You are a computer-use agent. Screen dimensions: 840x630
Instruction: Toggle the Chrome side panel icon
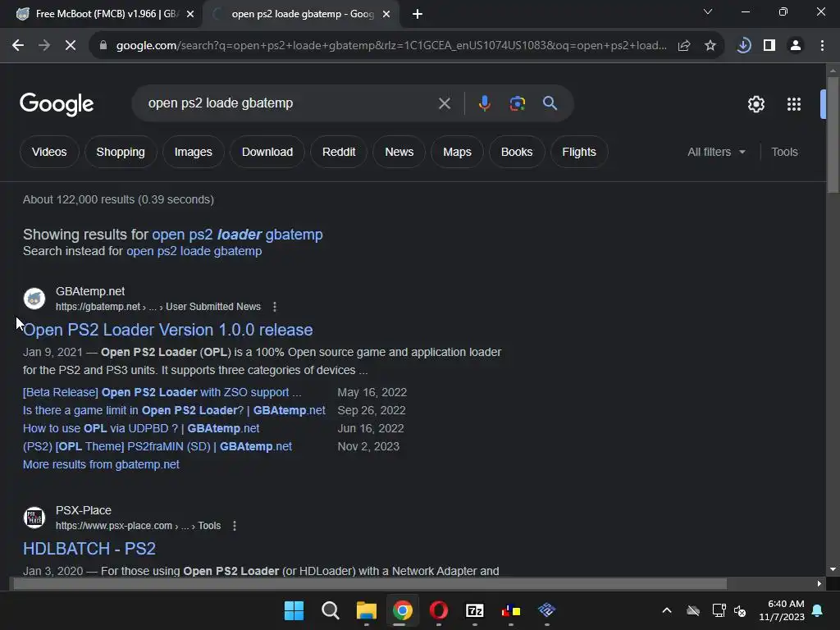(769, 46)
